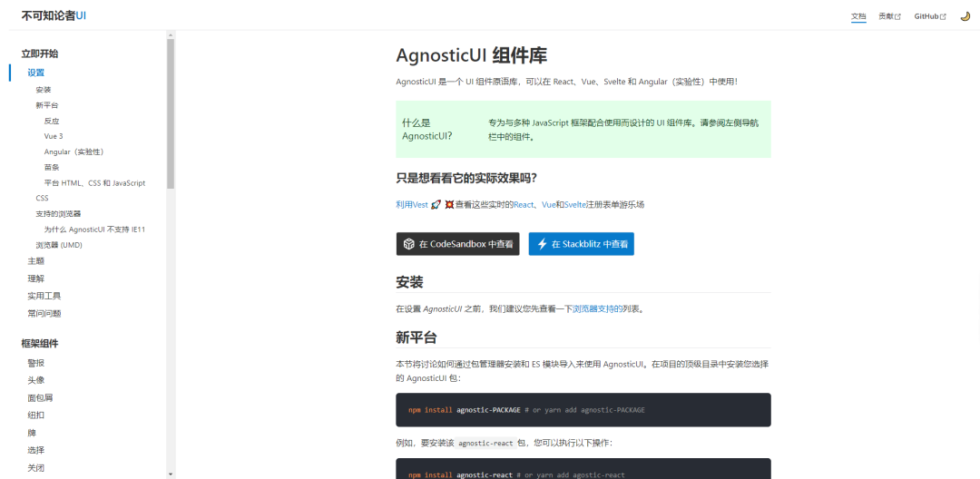Click the AgnosticUI 组件库 page title

click(472, 55)
